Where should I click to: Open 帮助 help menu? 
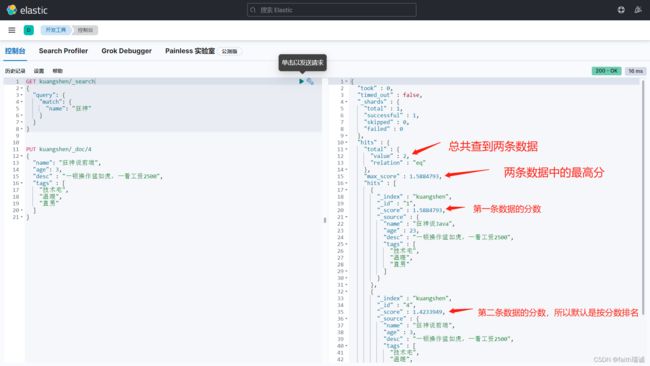tap(58, 71)
